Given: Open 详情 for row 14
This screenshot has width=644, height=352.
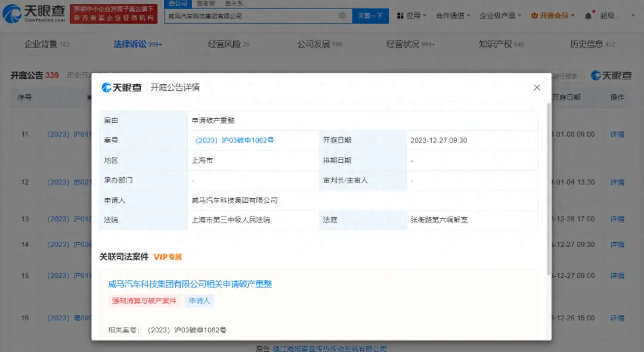Looking at the screenshot, I should (617, 245).
